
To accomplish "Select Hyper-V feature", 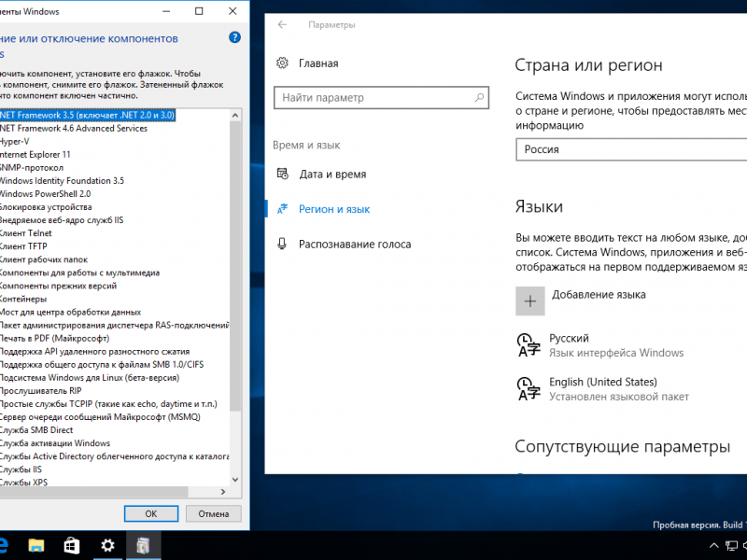I will point(14,142).
